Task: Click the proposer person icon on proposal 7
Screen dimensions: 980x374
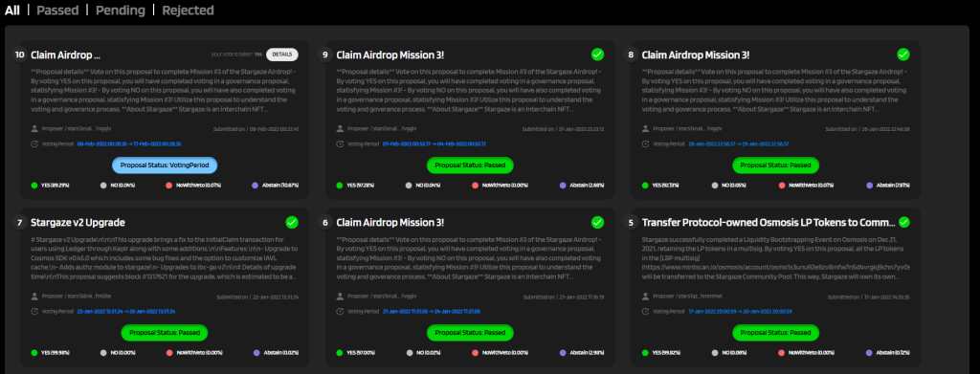Action: 34,297
